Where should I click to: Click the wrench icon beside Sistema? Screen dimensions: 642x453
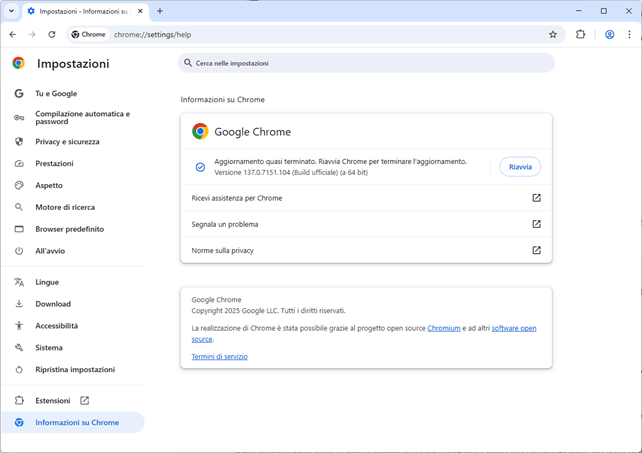[19, 347]
